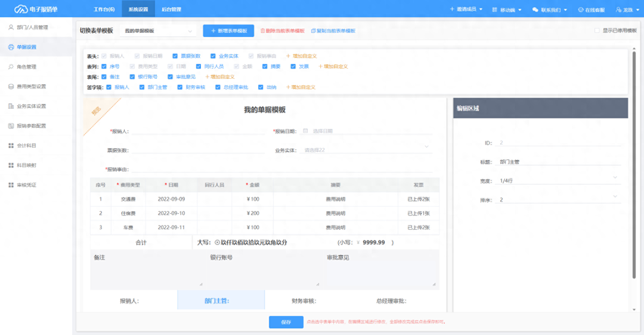Click 增加自定义 in the 表列 row
Image resolution: width=644 pixels, height=335 pixels.
coord(333,66)
